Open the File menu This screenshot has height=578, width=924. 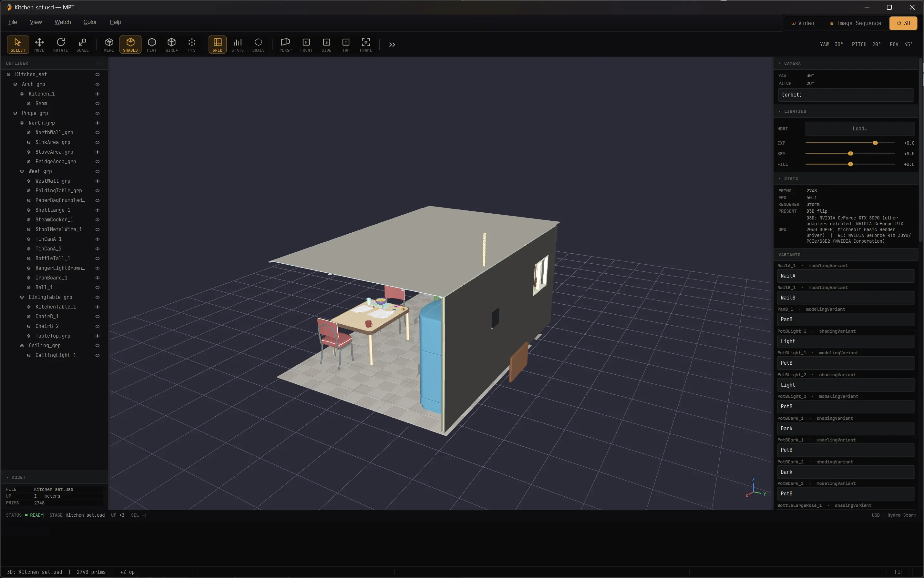point(13,22)
